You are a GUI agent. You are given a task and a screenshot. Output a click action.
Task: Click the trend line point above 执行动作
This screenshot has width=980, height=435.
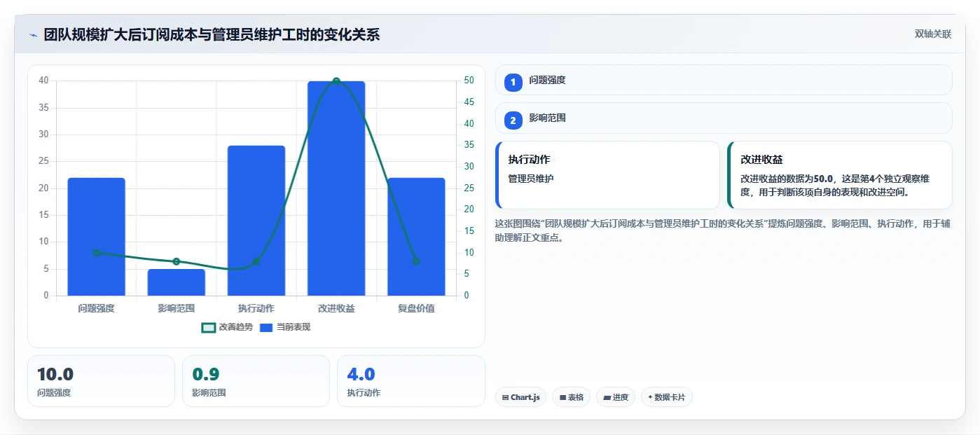click(x=256, y=261)
